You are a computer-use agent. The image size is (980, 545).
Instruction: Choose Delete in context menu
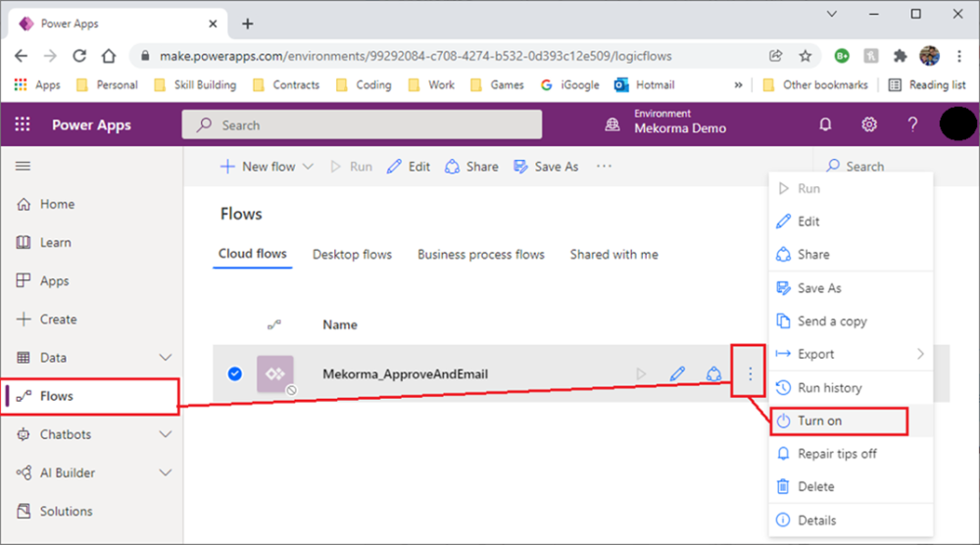click(x=851, y=486)
